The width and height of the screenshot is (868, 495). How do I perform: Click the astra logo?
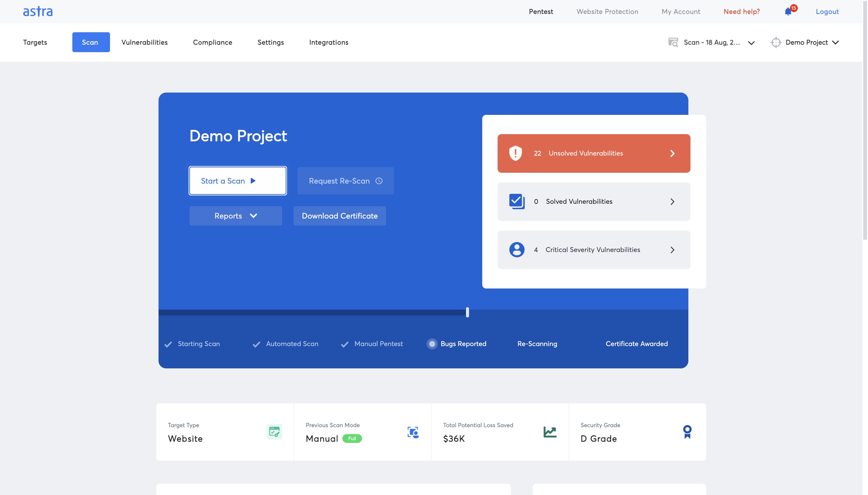pyautogui.click(x=38, y=11)
